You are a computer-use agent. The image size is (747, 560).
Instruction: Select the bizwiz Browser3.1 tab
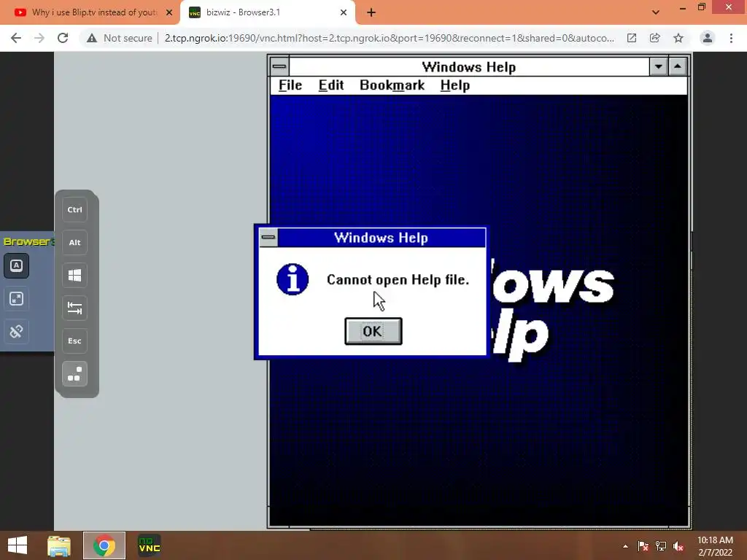267,12
